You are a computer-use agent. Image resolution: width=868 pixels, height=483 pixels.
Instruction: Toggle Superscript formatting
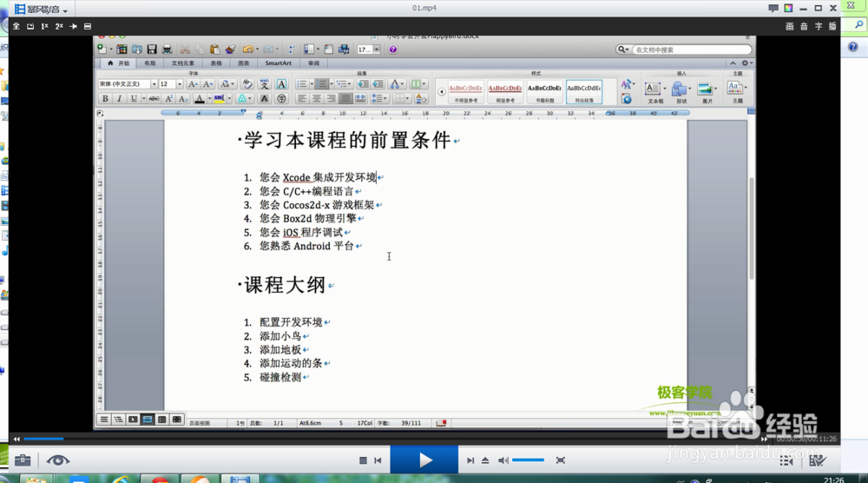pyautogui.click(x=169, y=98)
